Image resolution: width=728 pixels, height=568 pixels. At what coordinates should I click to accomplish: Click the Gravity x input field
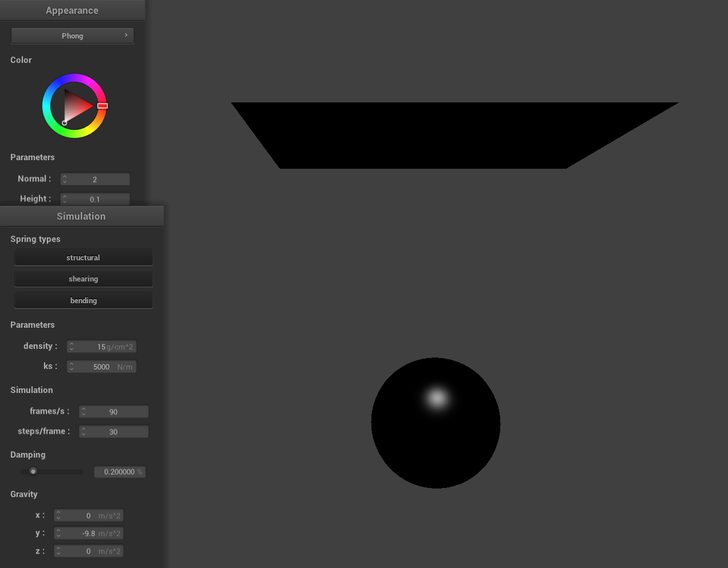(89, 515)
